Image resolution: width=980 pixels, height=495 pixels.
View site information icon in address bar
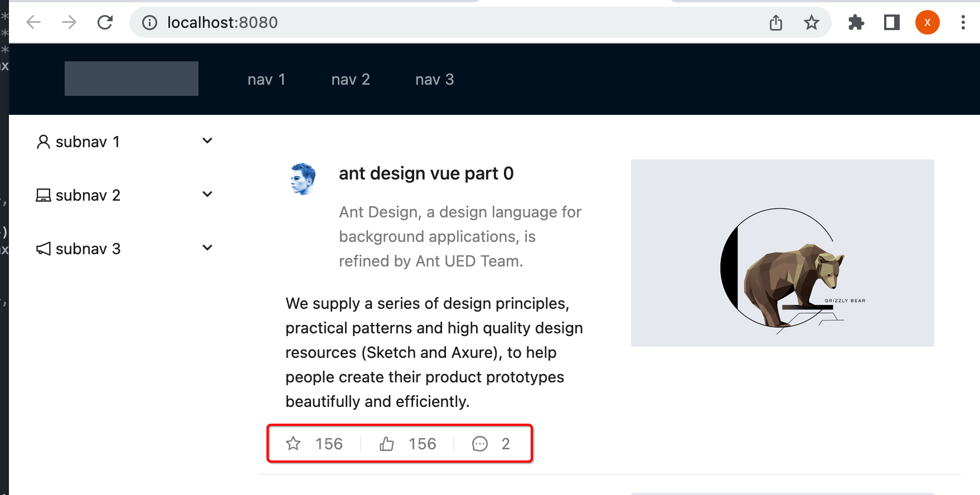pos(149,22)
